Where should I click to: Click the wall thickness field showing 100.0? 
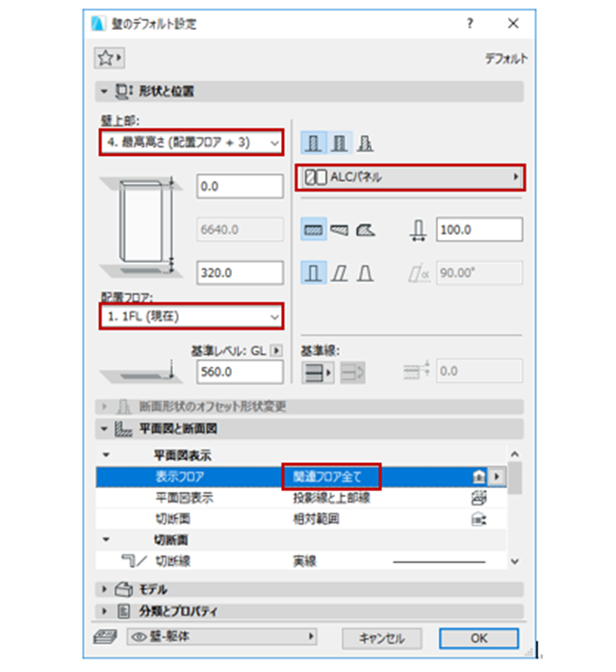[479, 230]
